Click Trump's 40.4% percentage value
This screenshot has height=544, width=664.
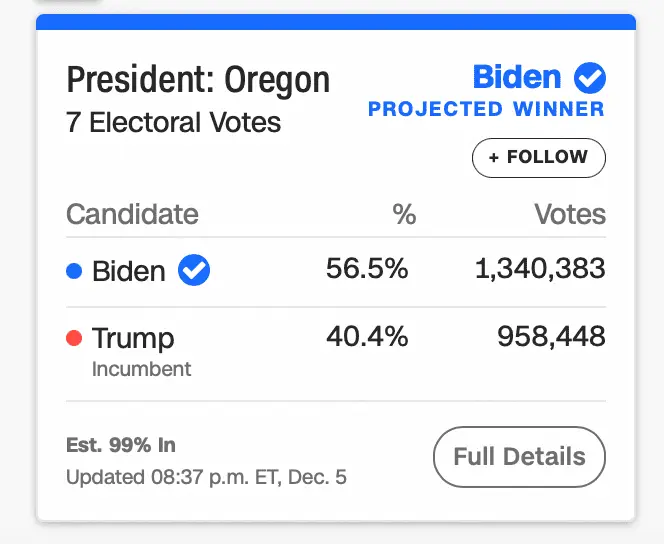coord(367,337)
